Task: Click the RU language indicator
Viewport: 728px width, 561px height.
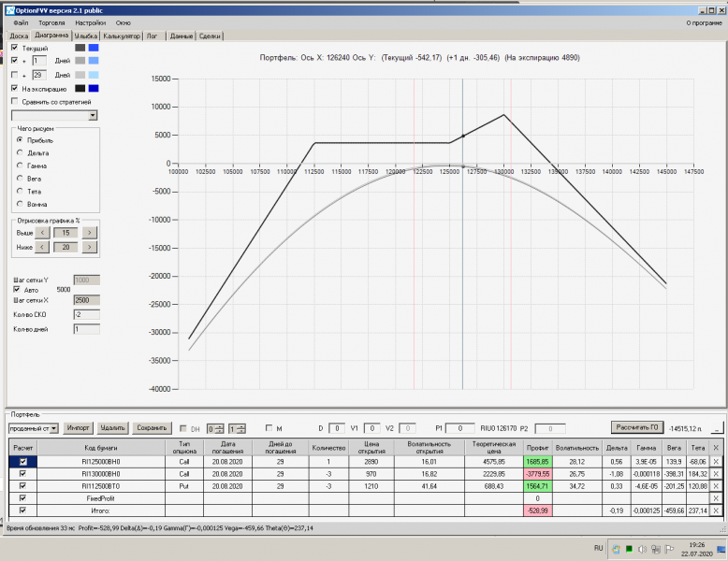Action: (598, 548)
